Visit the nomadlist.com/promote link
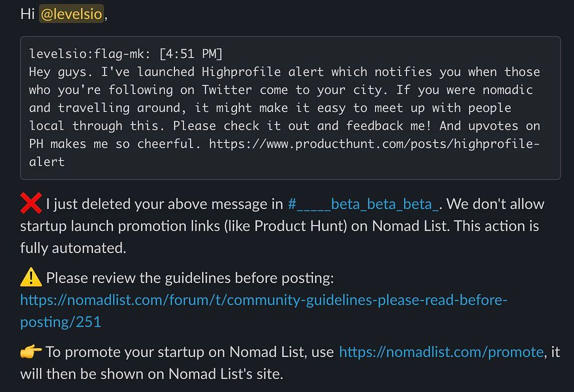 click(x=441, y=352)
